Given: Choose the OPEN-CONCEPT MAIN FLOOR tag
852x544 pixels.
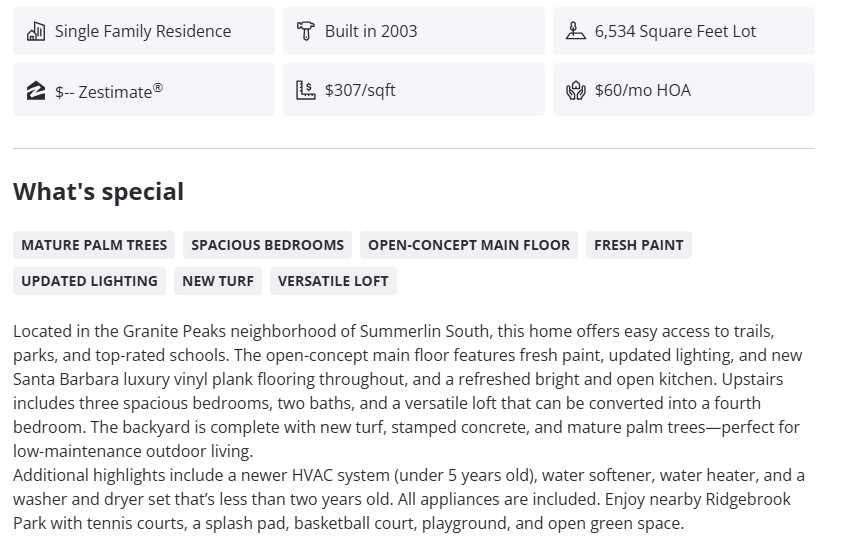Looking at the screenshot, I should point(469,245).
